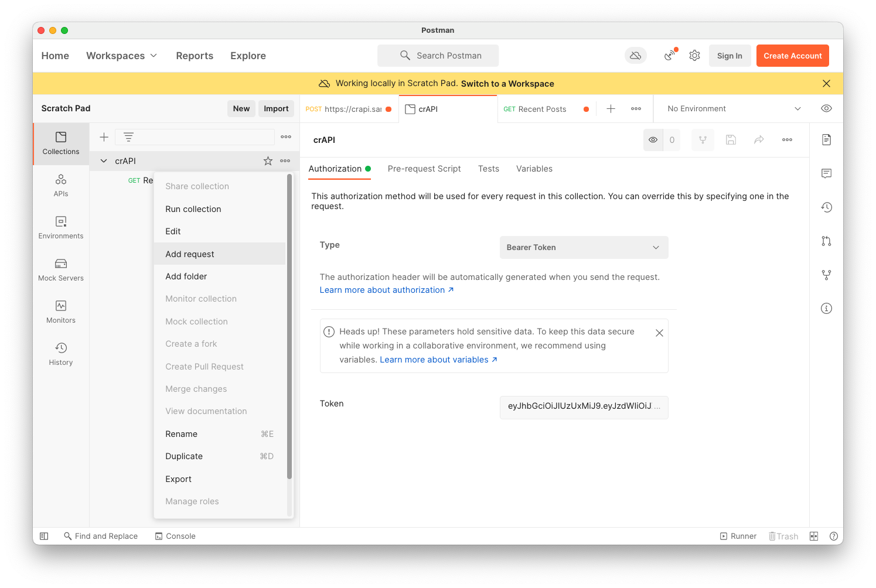Collapse the crAPI collection tree
This screenshot has width=876, height=588.
104,161
